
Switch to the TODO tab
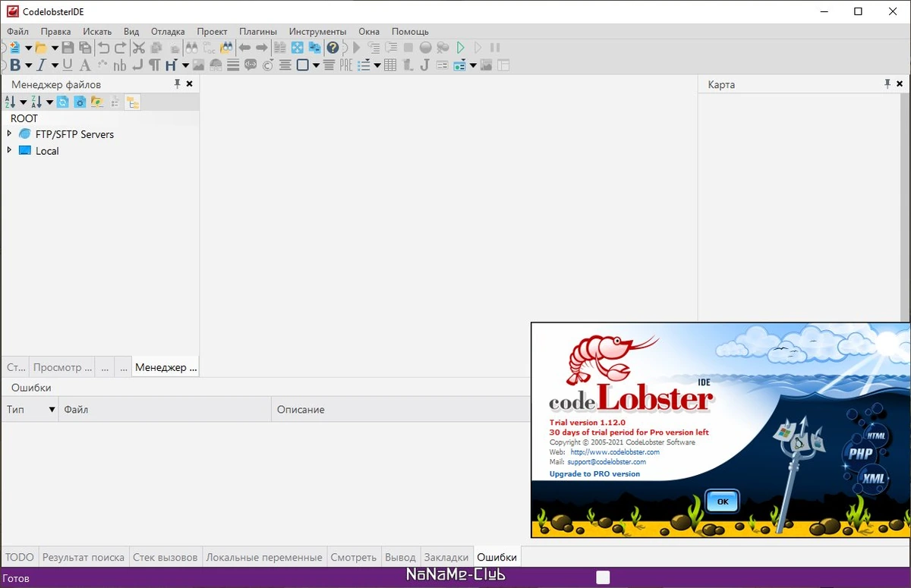20,557
